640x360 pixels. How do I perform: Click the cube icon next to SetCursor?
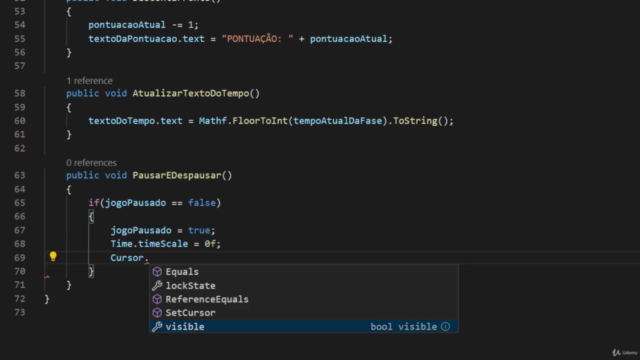point(157,313)
